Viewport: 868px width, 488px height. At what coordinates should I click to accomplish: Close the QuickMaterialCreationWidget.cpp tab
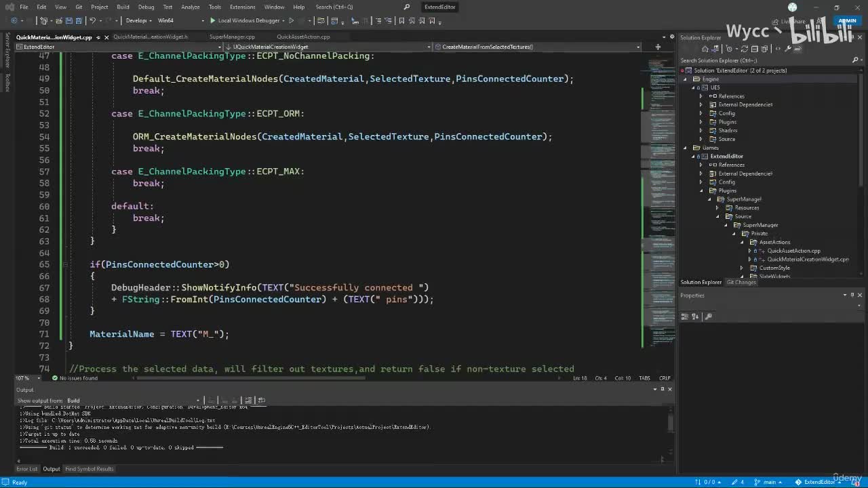tap(106, 37)
